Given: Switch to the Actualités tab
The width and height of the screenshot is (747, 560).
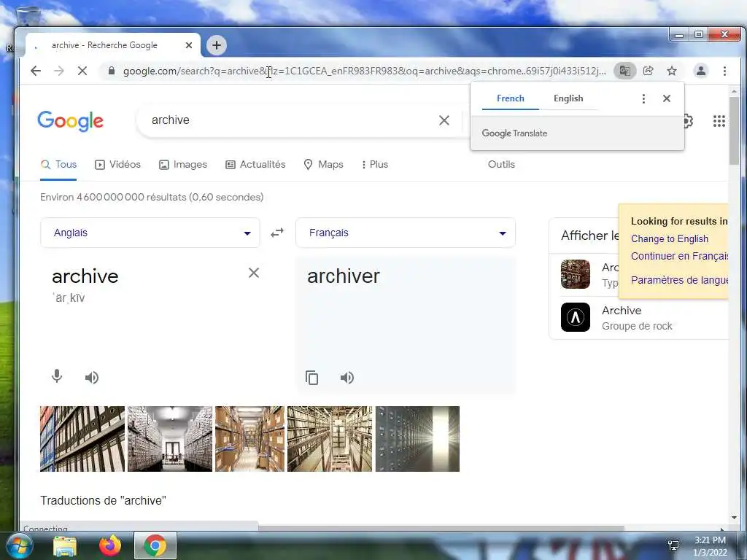Looking at the screenshot, I should 255,164.
